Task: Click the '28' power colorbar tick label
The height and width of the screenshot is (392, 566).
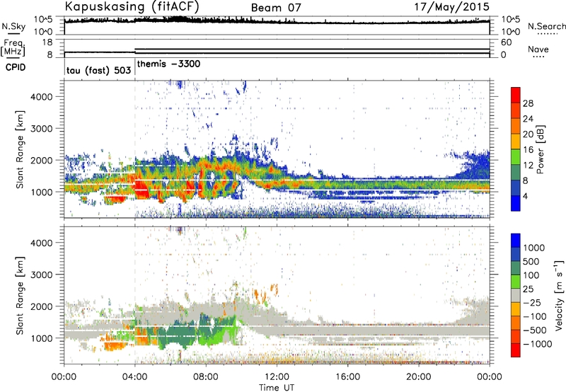Action: click(x=528, y=103)
